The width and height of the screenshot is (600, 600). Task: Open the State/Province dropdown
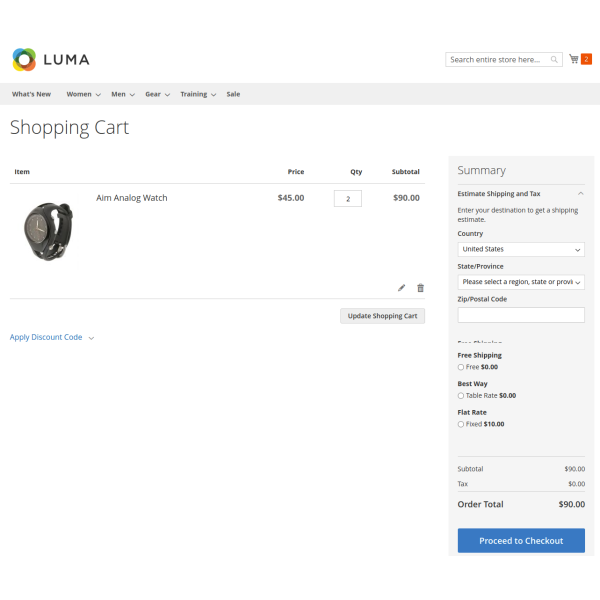[521, 282]
